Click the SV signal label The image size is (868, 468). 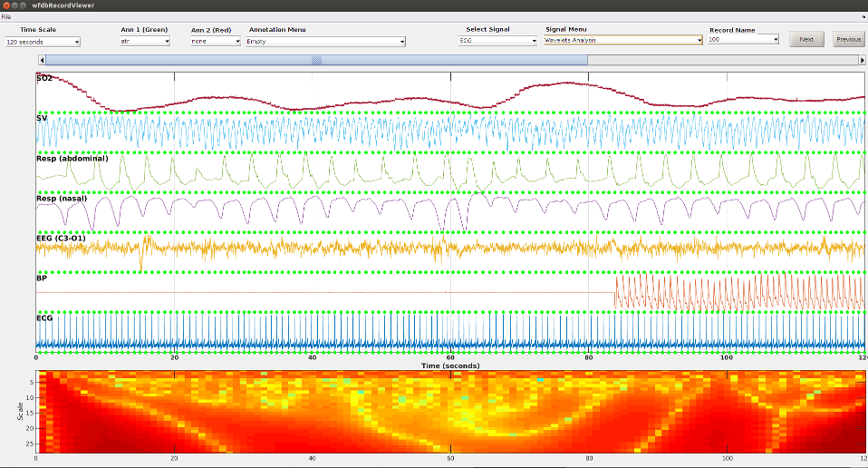tap(42, 118)
